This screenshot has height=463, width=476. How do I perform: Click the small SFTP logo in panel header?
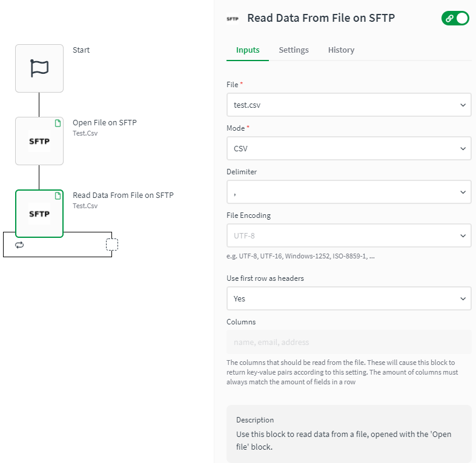click(233, 19)
